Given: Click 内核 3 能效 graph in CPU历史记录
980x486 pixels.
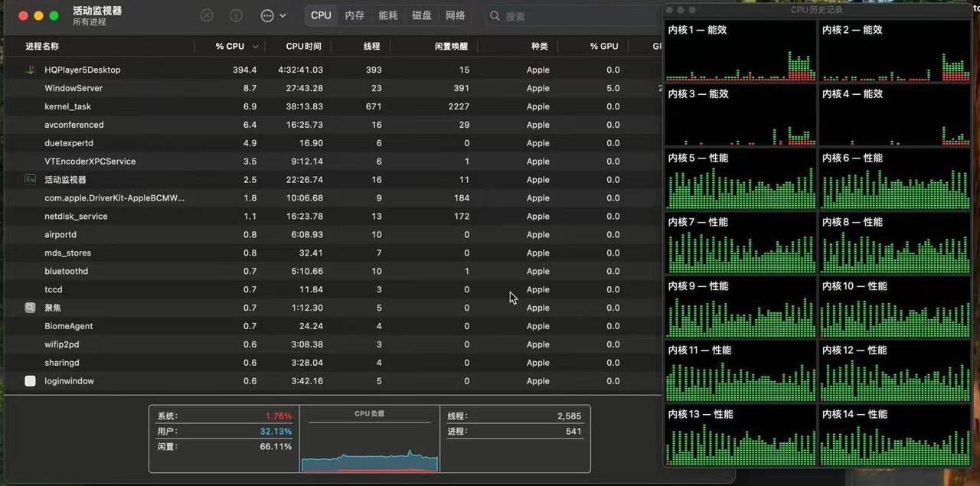Looking at the screenshot, I should click(740, 115).
